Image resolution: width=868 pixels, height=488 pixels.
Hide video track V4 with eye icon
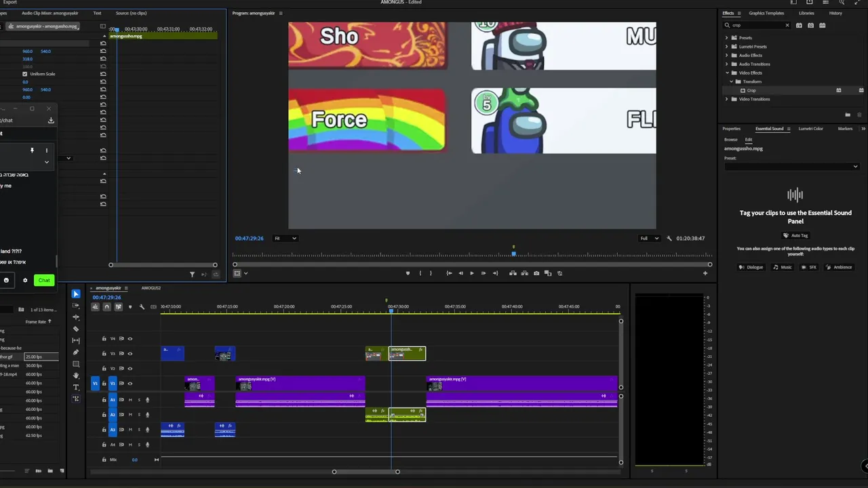(x=130, y=338)
